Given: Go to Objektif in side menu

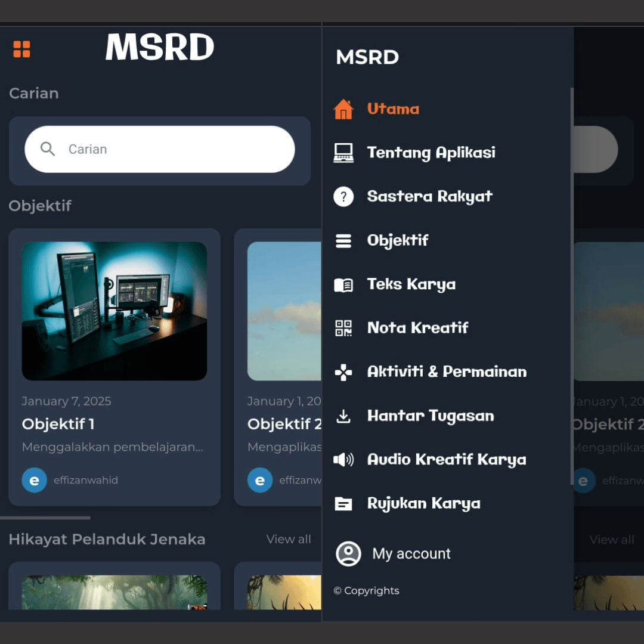Looking at the screenshot, I should (398, 241).
